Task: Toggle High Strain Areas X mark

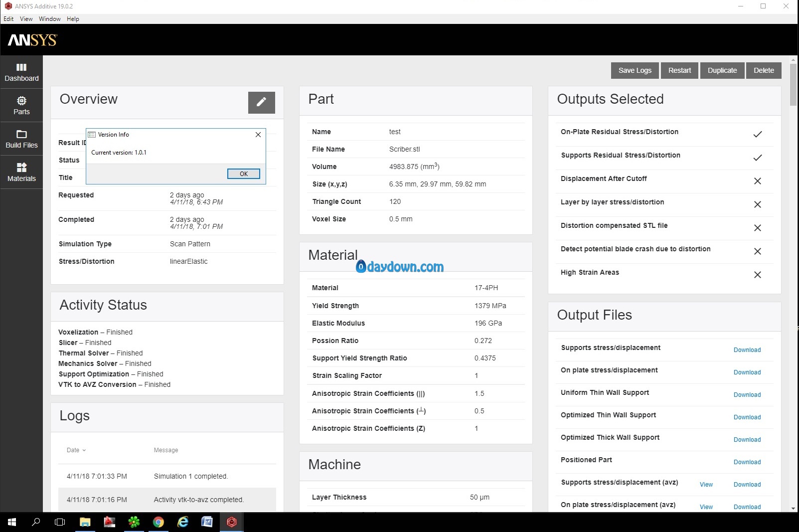Action: [757, 275]
